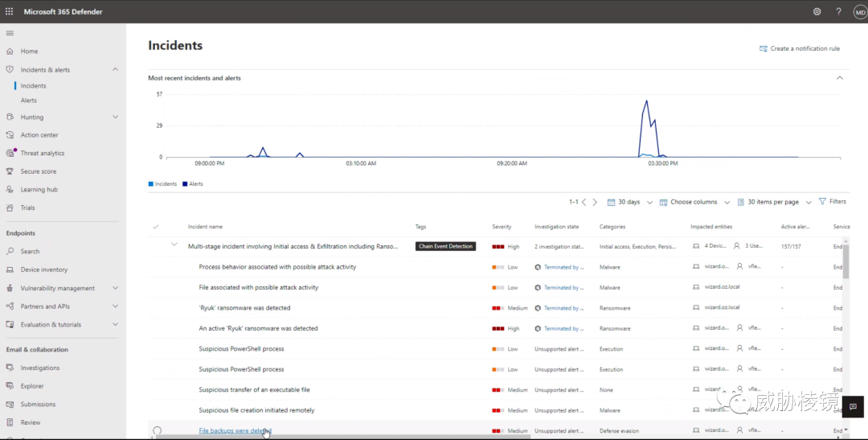868x440 pixels.
Task: Click the Device inventory laptop icon
Action: coord(10,269)
